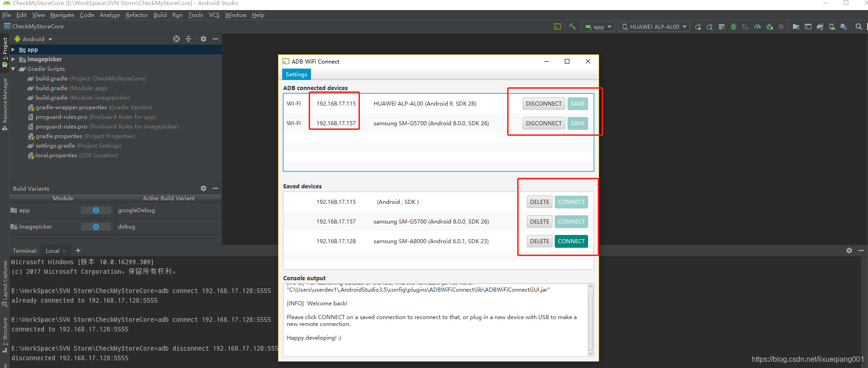
Task: Open Project Structure toolbar icon
Action: coord(796,27)
